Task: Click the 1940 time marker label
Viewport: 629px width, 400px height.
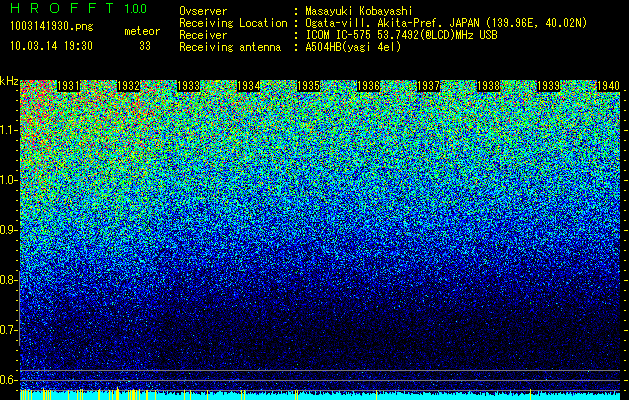Action: pyautogui.click(x=609, y=86)
